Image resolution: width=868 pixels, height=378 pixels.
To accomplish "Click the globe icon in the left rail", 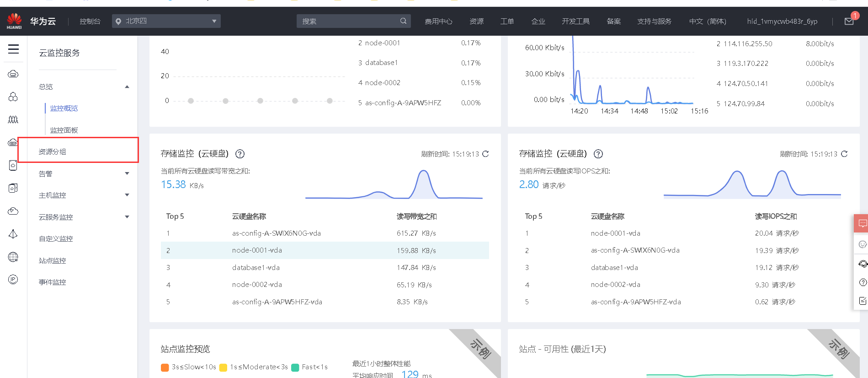I will tap(13, 257).
